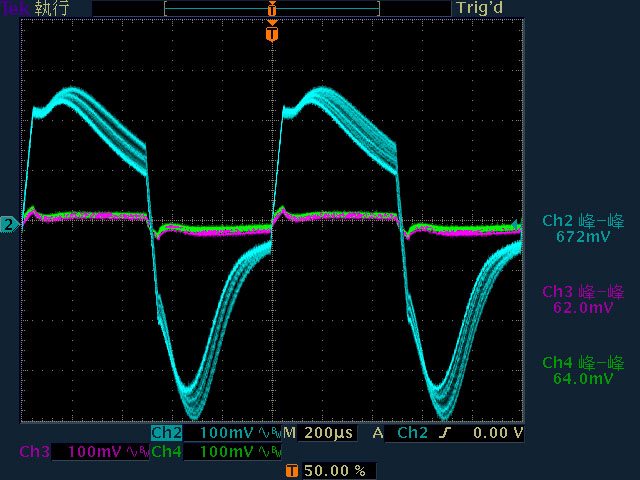This screenshot has height=480, width=640.
Task: Select the Ch3 channel label
Action: [x=34, y=452]
